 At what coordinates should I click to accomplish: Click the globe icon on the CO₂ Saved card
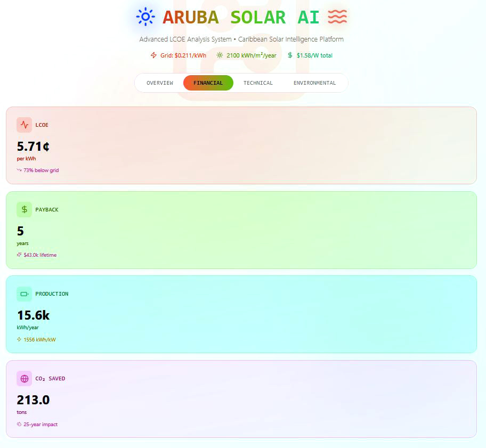coord(24,378)
